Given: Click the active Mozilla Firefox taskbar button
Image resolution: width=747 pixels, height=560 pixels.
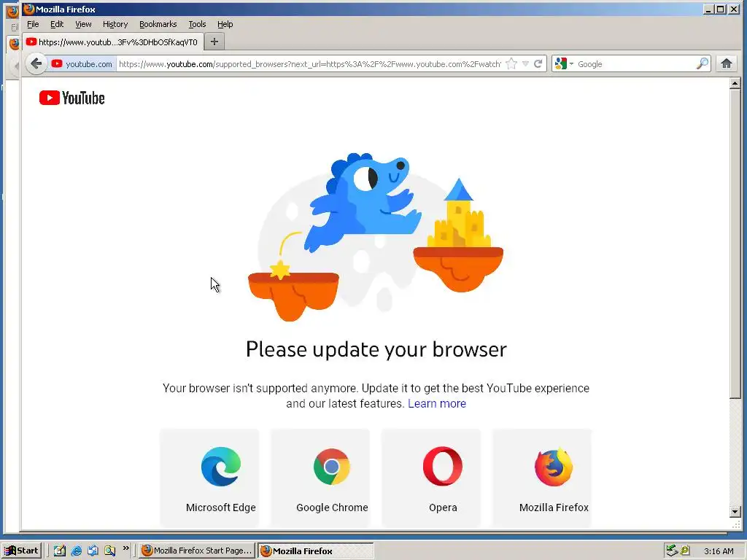Looking at the screenshot, I should point(316,551).
